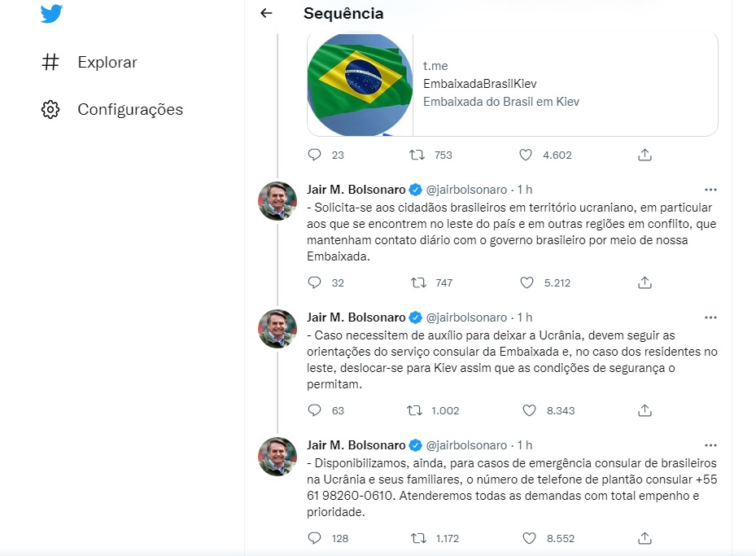
Task: Share the tweet with 8.552 likes
Action: click(x=645, y=538)
